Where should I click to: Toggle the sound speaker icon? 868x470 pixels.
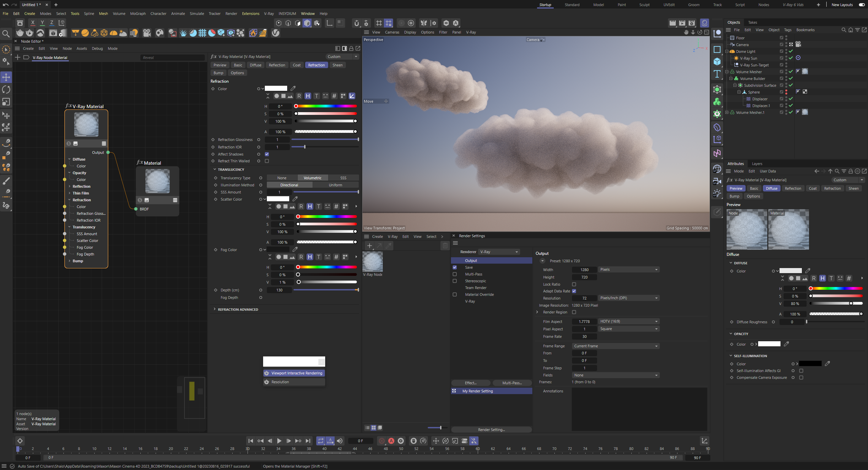pyautogui.click(x=339, y=441)
